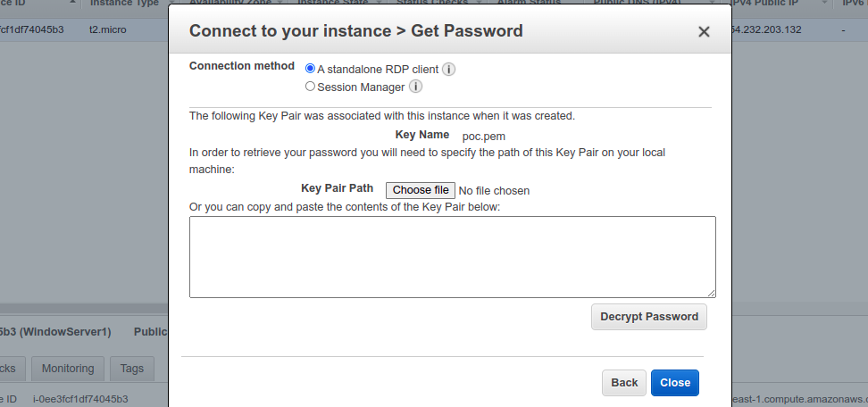Viewport: 868px width, 407px height.
Task: Open info icon beside Session Manager
Action: point(415,87)
